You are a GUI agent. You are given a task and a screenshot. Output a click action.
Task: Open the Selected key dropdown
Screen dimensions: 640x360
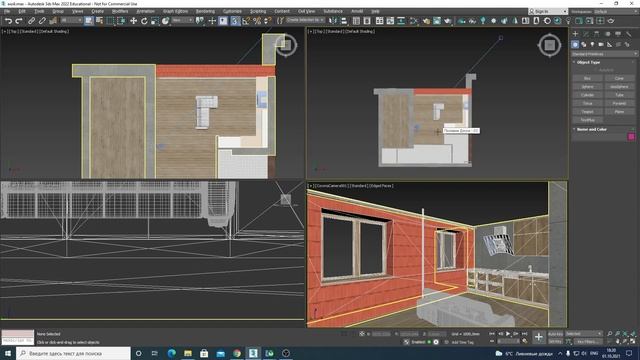click(x=584, y=334)
